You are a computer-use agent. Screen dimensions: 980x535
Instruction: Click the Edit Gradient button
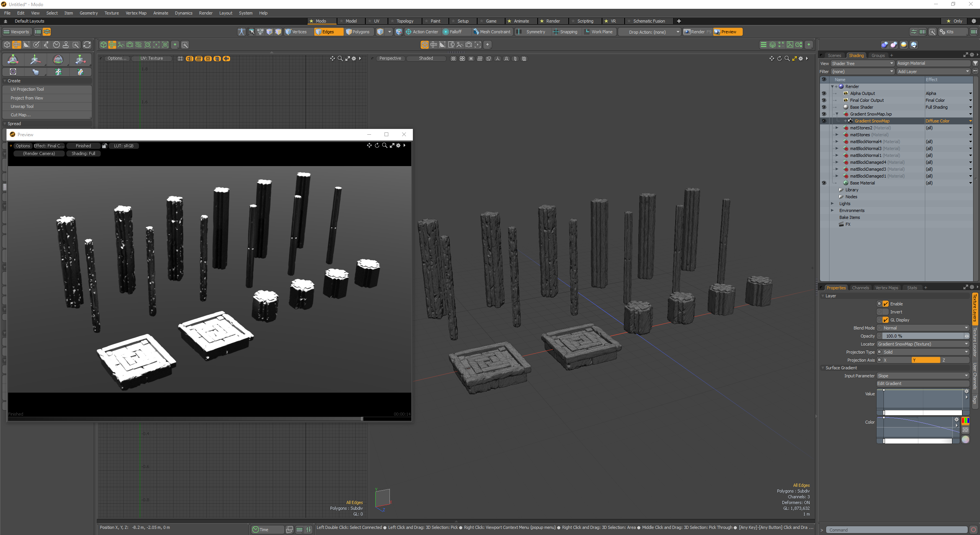(x=923, y=383)
